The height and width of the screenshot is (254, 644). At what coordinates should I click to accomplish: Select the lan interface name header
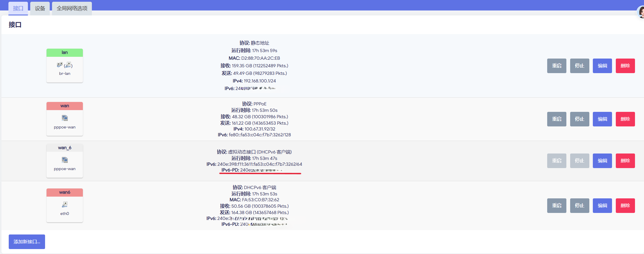[65, 53]
